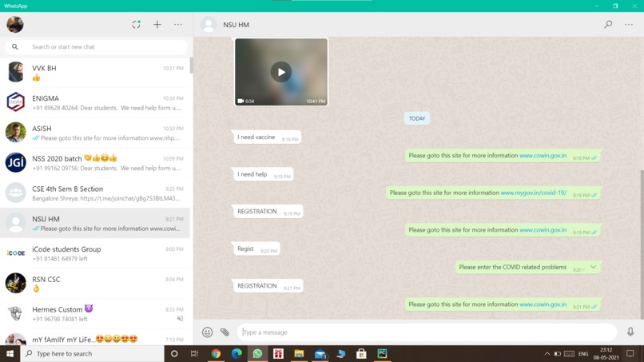Open the www.mygov.in/covid-19/ link
Screen dimensions: 644x362
pyautogui.click(x=534, y=193)
